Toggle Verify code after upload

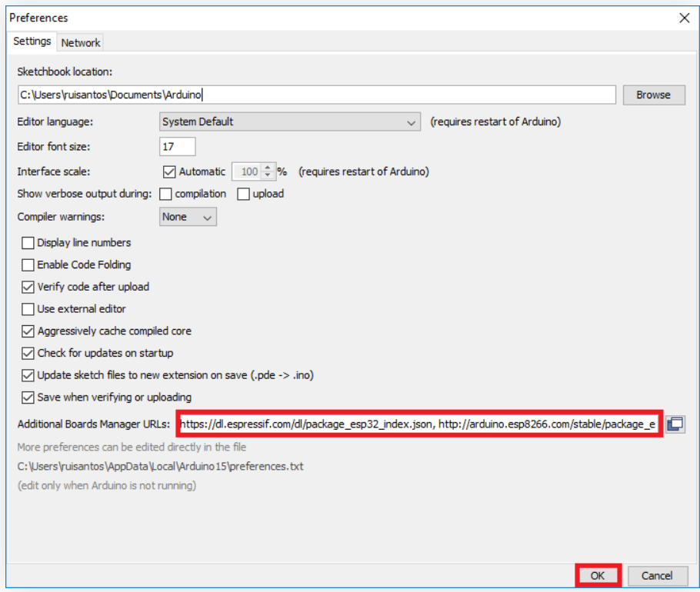tap(28, 287)
